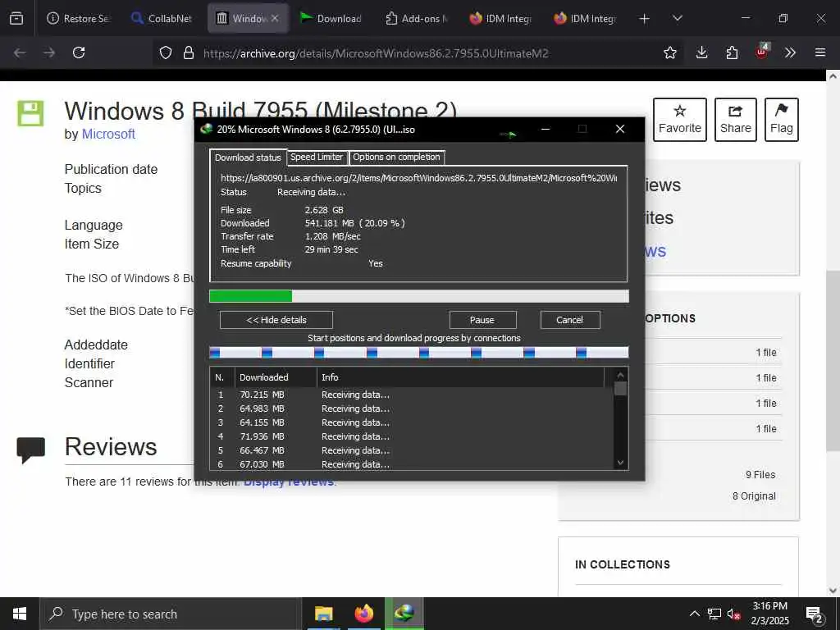This screenshot has width=840, height=630.
Task: Select connection row 5 with 66.467 MB
Action: coord(412,450)
